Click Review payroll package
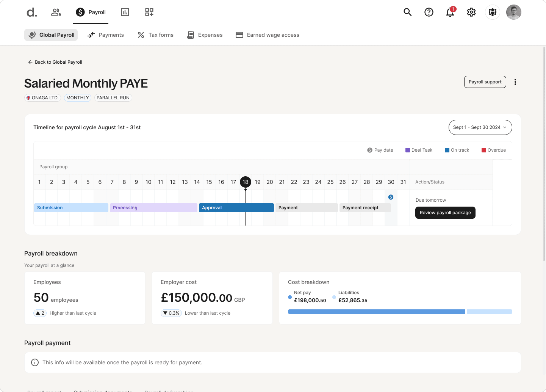 (x=445, y=213)
